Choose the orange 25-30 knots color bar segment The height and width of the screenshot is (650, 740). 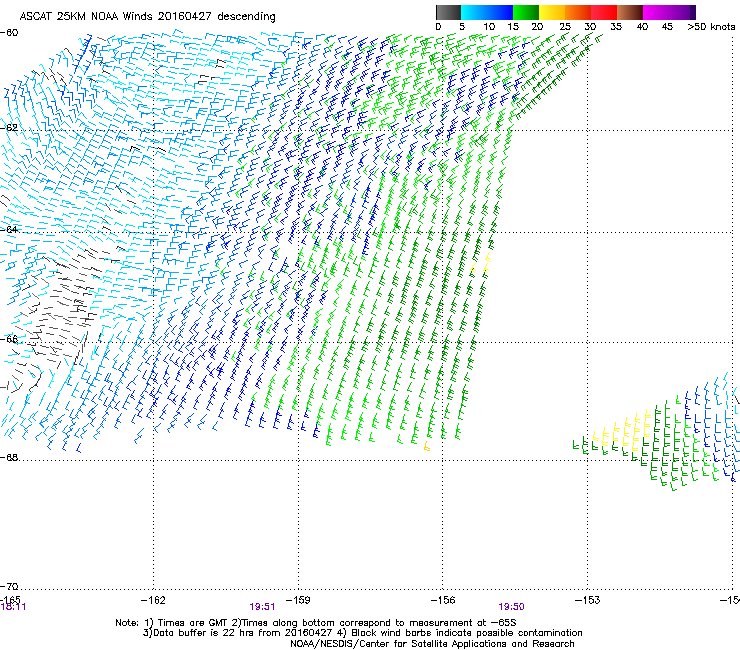[x=578, y=12]
